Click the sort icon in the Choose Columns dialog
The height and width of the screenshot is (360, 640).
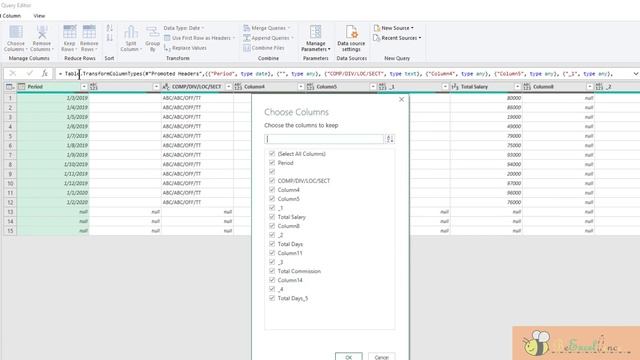390,139
